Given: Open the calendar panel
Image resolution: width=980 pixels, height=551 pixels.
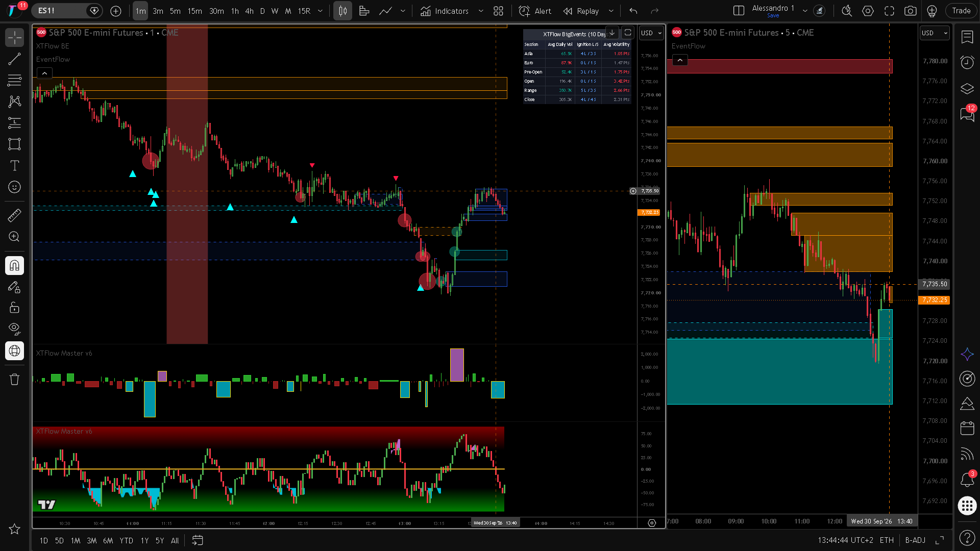Looking at the screenshot, I should [967, 428].
